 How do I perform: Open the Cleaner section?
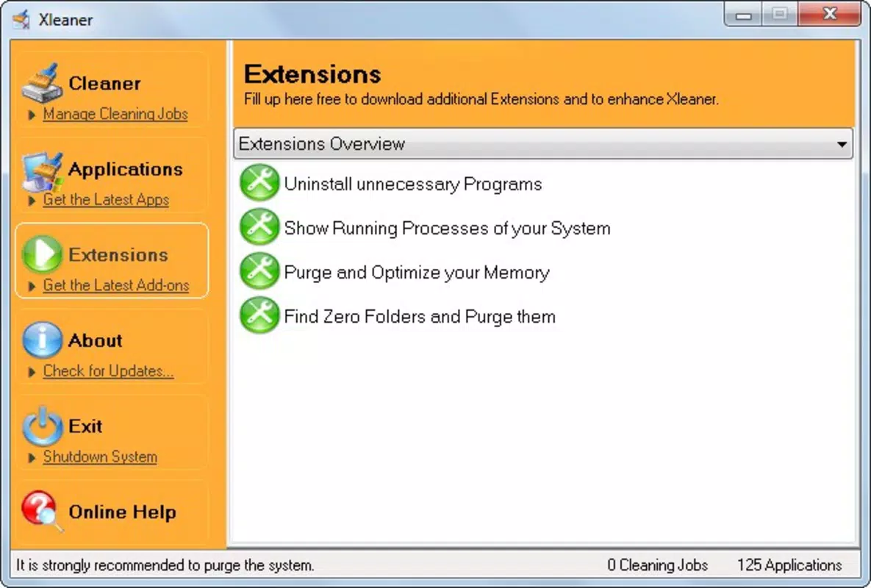point(104,83)
